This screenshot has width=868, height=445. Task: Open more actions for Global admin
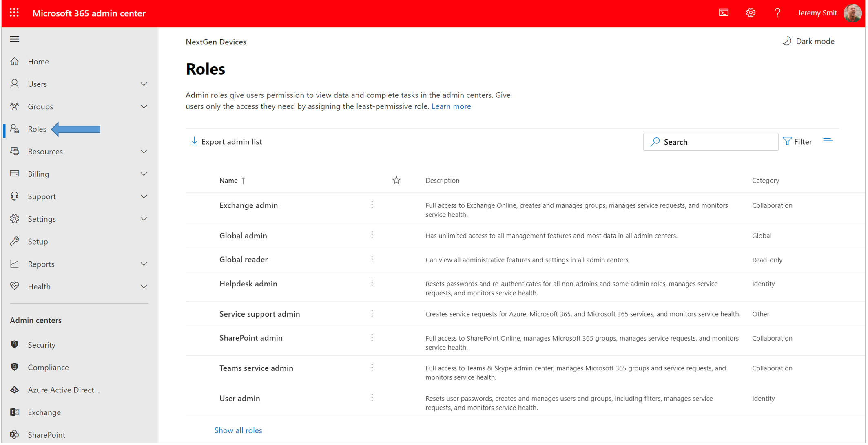point(372,235)
